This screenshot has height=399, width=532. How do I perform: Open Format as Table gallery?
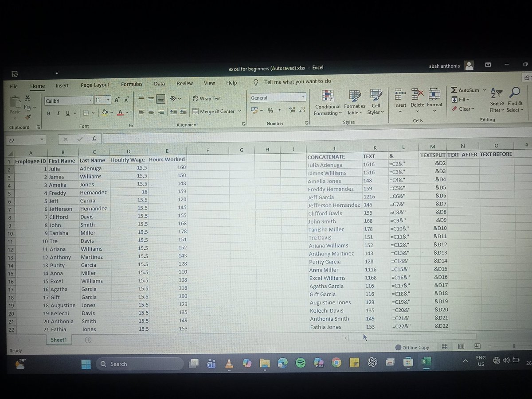pyautogui.click(x=355, y=103)
